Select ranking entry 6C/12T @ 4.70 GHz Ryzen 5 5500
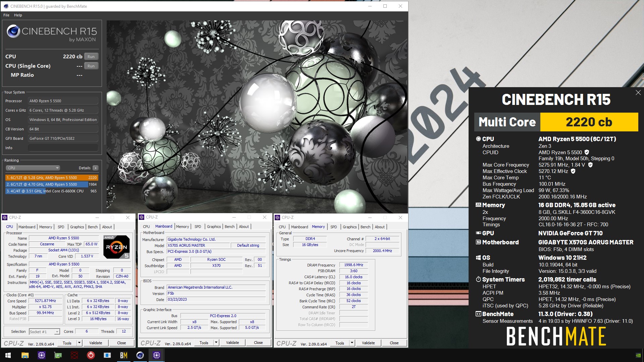Image resolution: width=644 pixels, height=362 pixels. click(51, 184)
